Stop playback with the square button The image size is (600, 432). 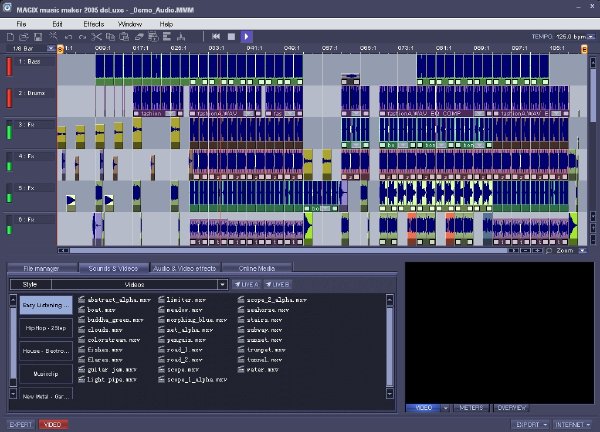coord(231,37)
